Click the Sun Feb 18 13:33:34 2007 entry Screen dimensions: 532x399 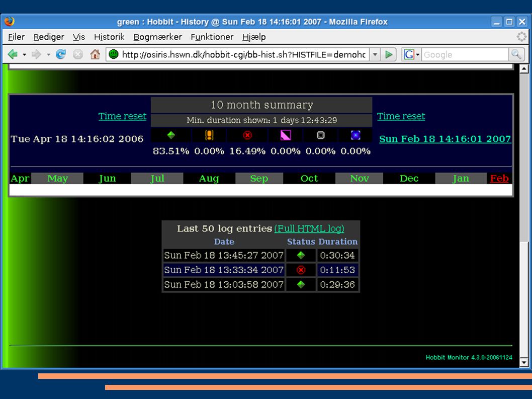point(224,270)
